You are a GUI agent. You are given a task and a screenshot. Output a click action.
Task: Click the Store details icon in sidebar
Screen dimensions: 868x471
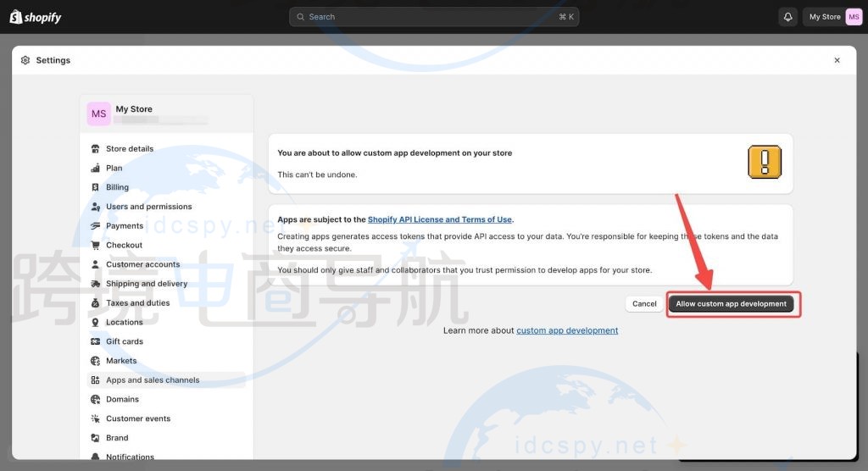[x=95, y=149]
